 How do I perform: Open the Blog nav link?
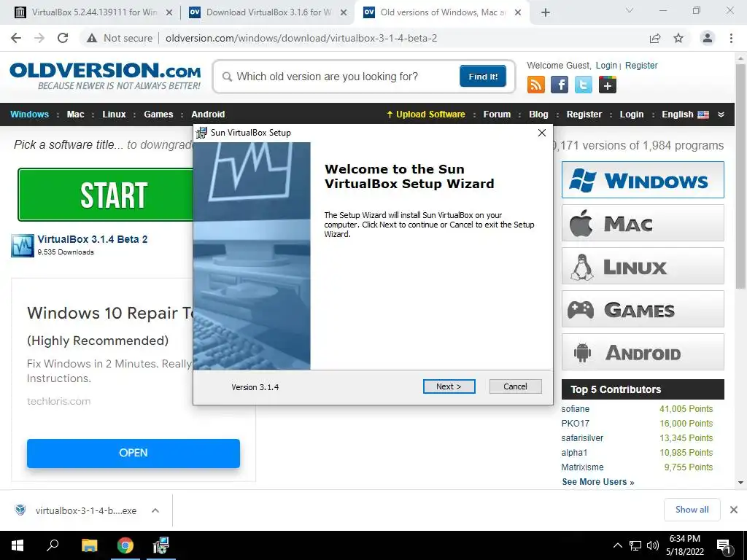pos(538,114)
